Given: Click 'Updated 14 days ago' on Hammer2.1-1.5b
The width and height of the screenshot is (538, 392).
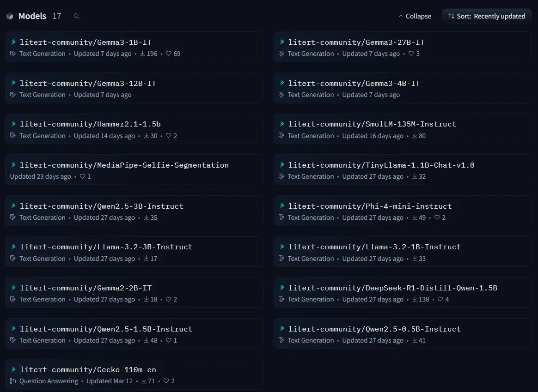Looking at the screenshot, I should click(x=104, y=136).
